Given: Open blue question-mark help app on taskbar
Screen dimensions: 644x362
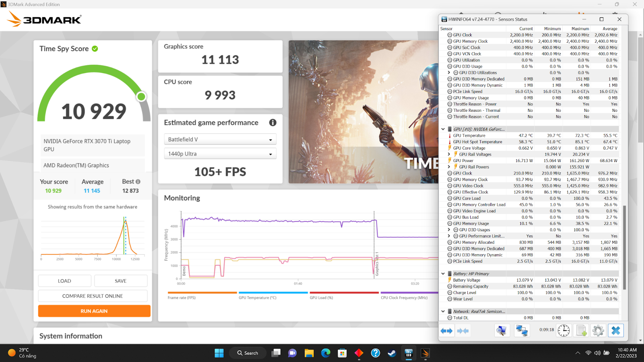Looking at the screenshot, I should [375, 353].
